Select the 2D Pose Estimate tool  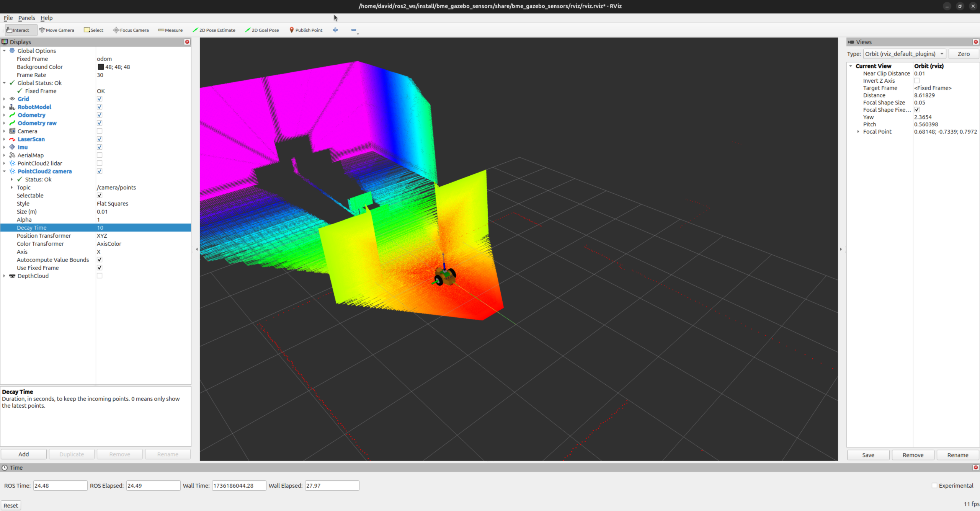point(214,30)
